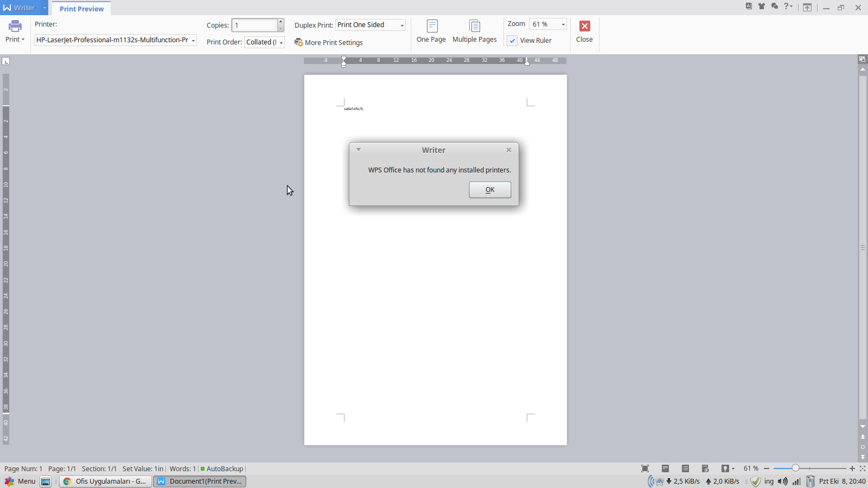Switch to One Page view
This screenshot has width=868, height=488.
(431, 31)
